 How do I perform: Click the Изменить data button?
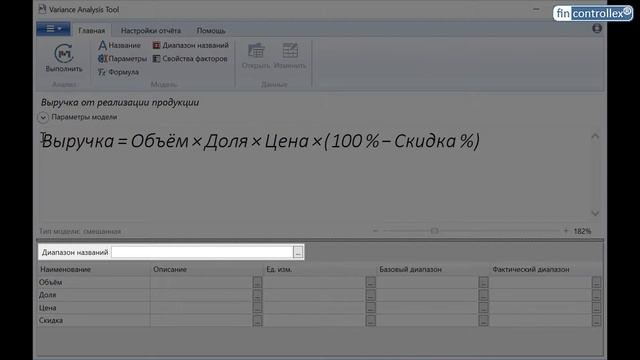[x=290, y=56]
